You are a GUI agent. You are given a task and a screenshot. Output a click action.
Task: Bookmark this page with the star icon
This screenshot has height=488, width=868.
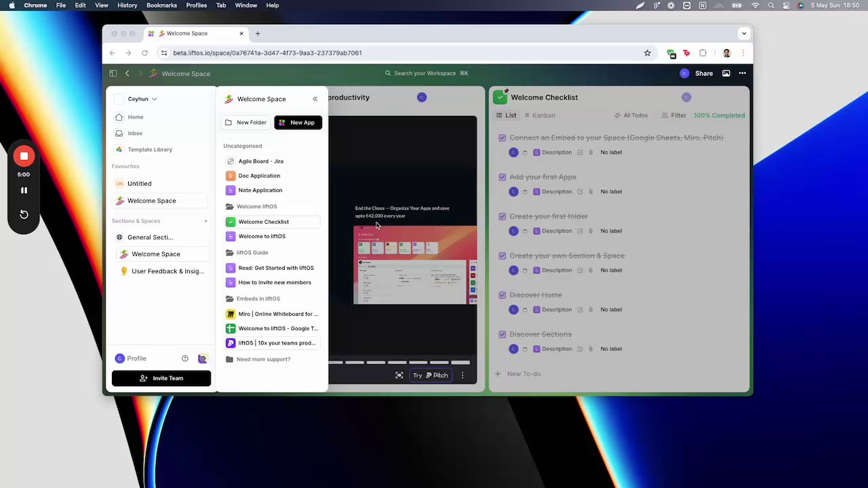(648, 53)
